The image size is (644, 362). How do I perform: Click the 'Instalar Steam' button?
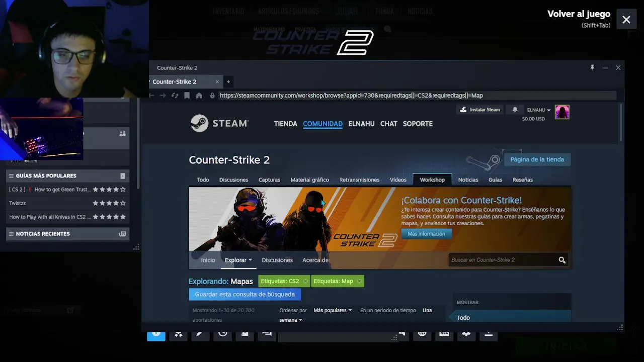coord(480,110)
